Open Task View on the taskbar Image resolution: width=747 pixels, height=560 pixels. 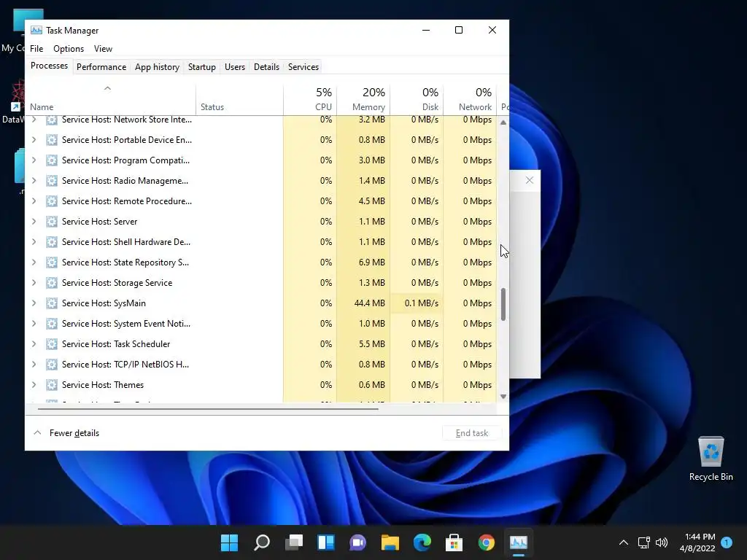click(294, 542)
